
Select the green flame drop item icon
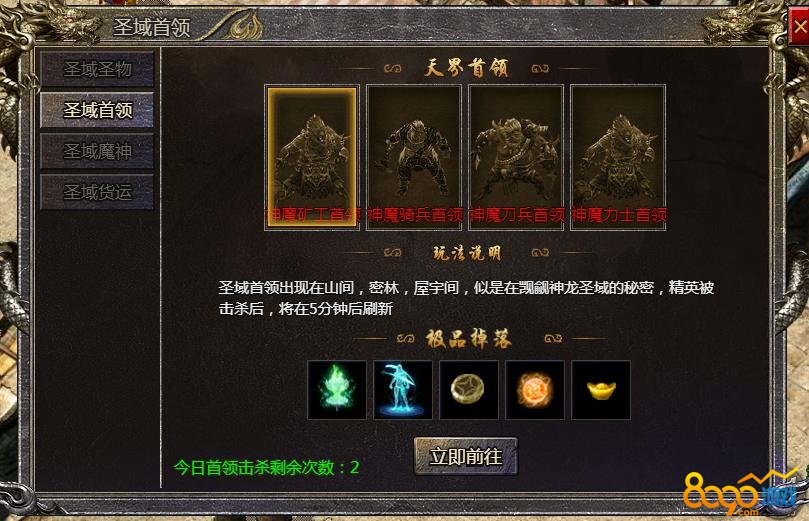[x=337, y=390]
